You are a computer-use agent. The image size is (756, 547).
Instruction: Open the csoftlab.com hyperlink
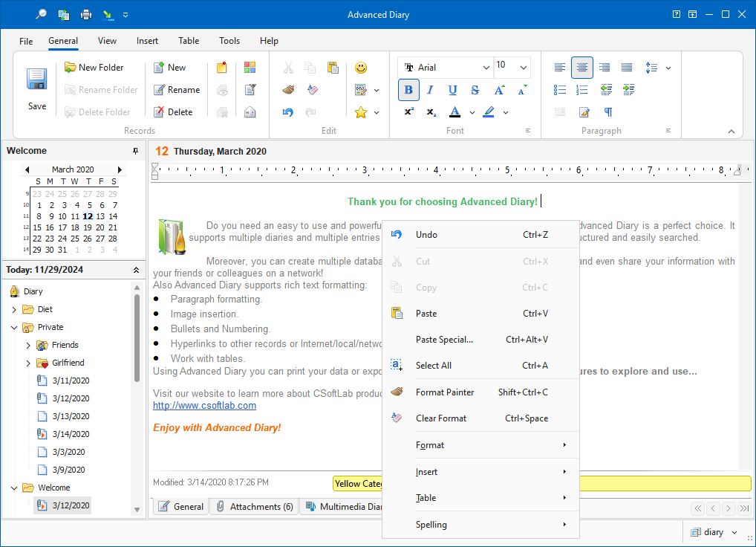tap(204, 405)
